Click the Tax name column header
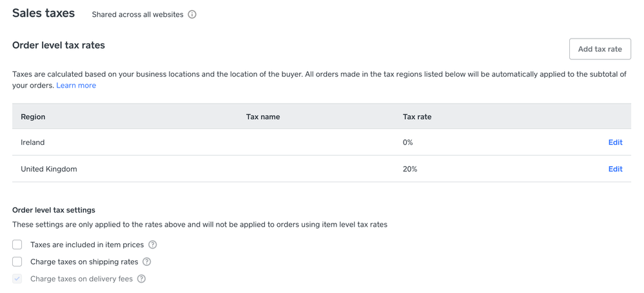 (263, 117)
